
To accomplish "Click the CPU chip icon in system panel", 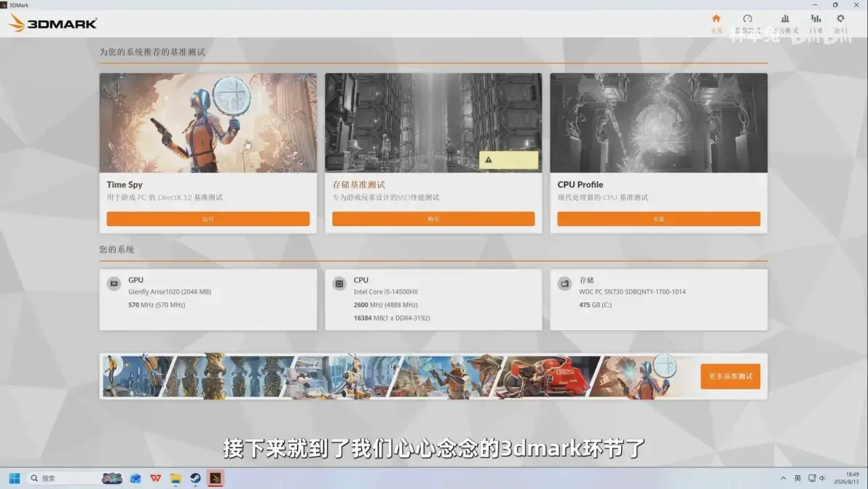I will click(x=339, y=283).
